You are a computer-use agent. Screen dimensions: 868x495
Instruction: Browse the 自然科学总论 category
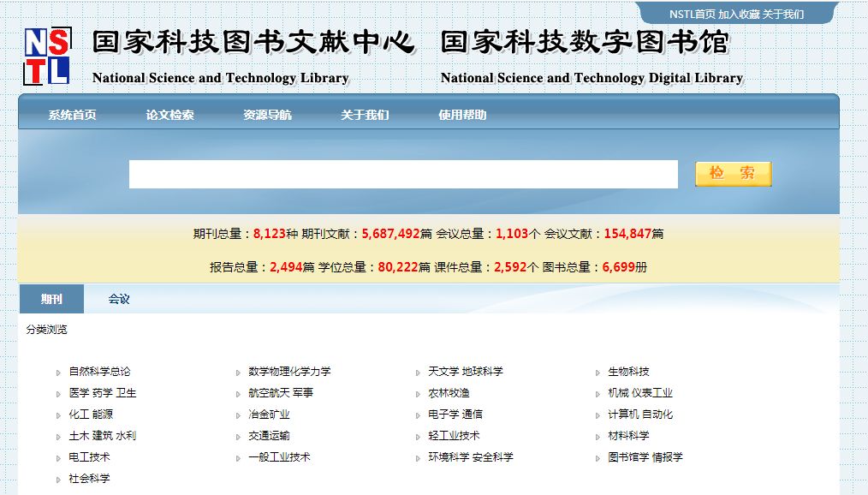(x=100, y=372)
